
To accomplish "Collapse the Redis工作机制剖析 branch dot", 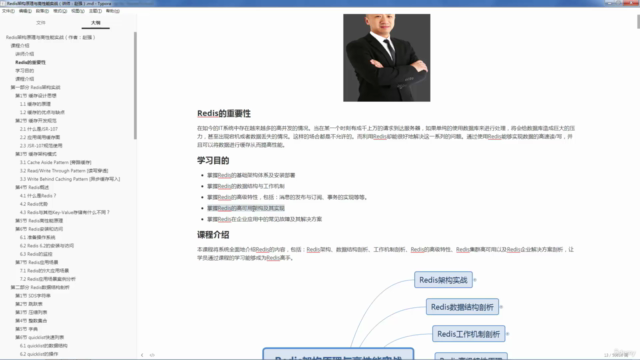I will pos(508,334).
